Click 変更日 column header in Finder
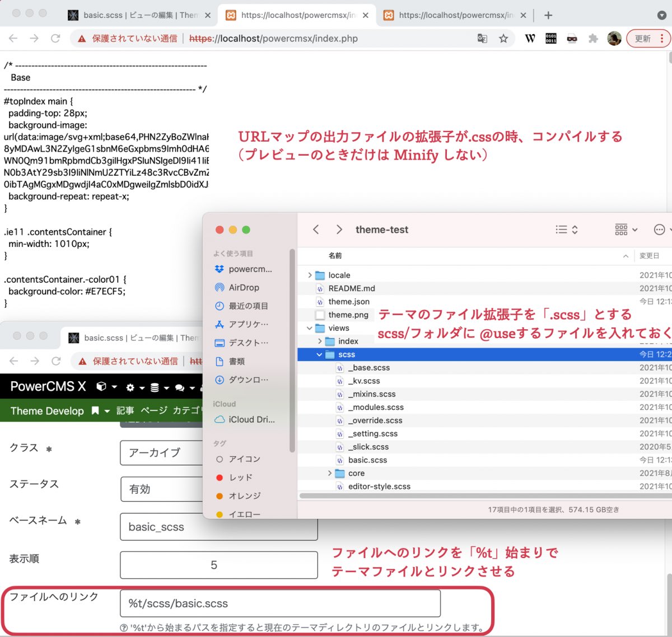 coord(650,256)
